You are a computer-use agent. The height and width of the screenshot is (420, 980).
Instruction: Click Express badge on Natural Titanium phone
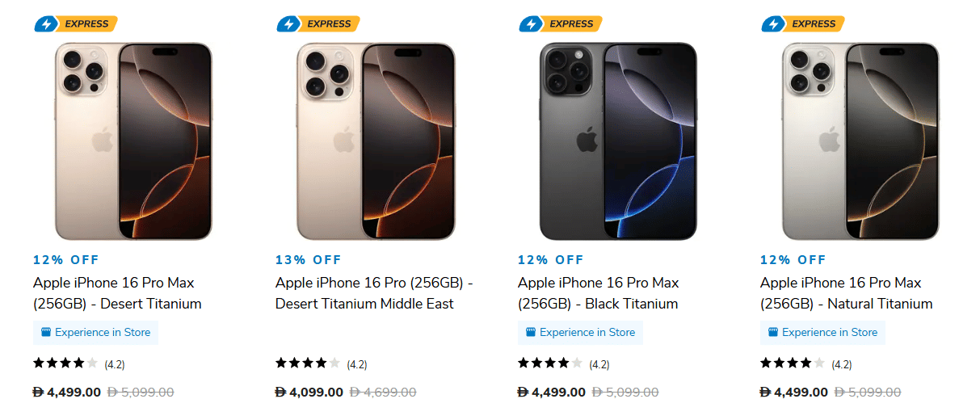pos(803,24)
